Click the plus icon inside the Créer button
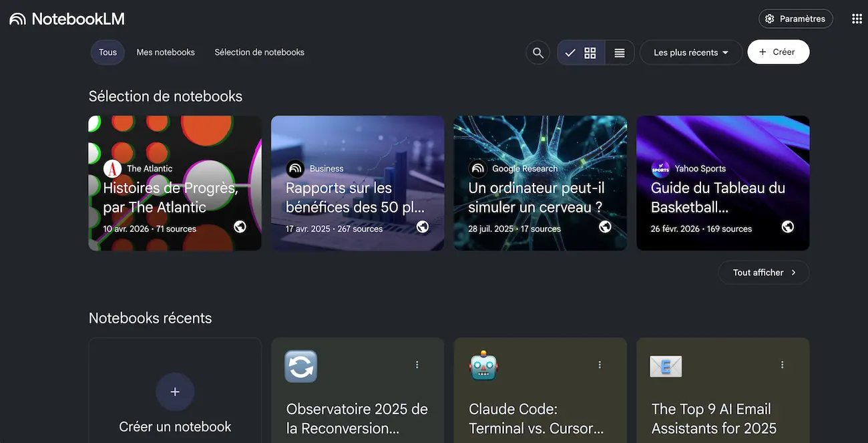Image resolution: width=868 pixels, height=443 pixels. pyautogui.click(x=763, y=52)
